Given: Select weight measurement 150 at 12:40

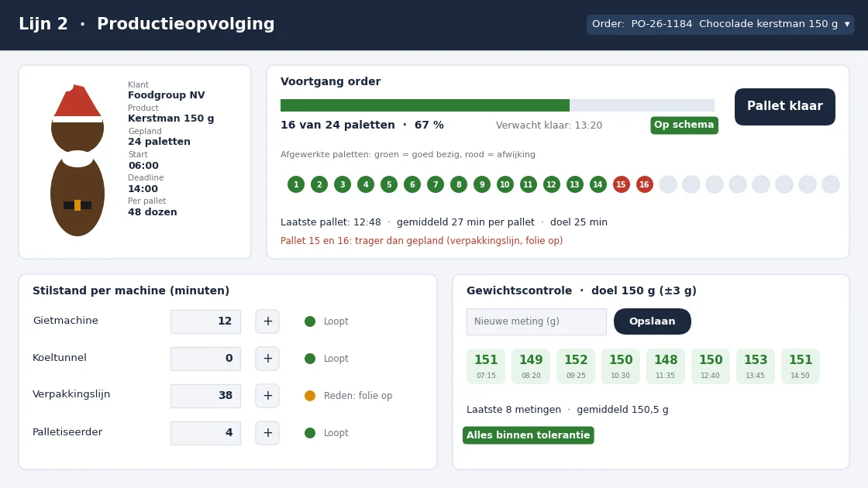Looking at the screenshot, I should [711, 366].
